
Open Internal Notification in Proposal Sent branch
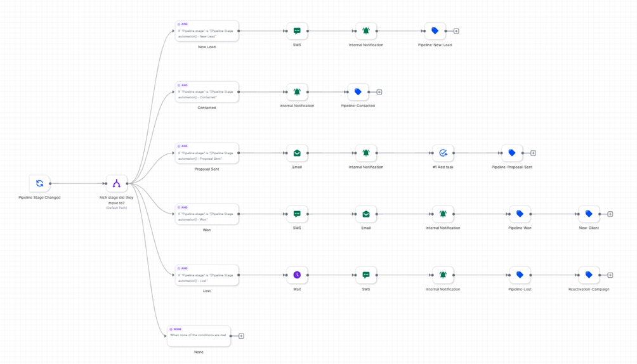(x=366, y=153)
